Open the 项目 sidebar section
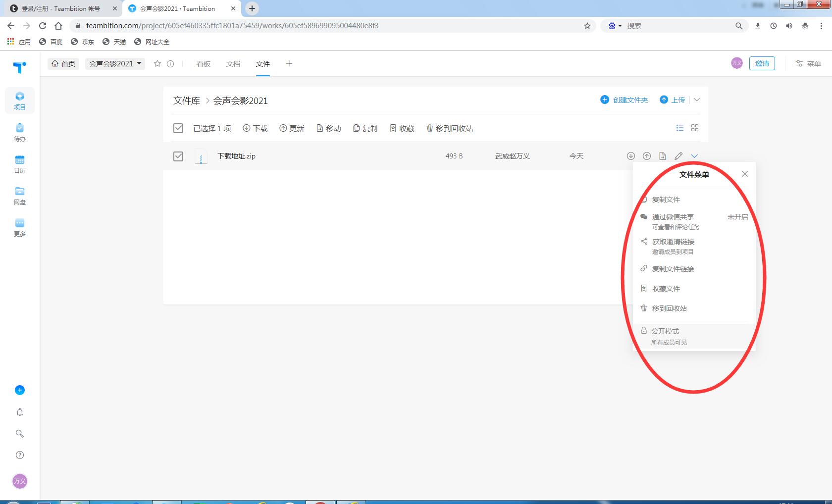 coord(20,101)
